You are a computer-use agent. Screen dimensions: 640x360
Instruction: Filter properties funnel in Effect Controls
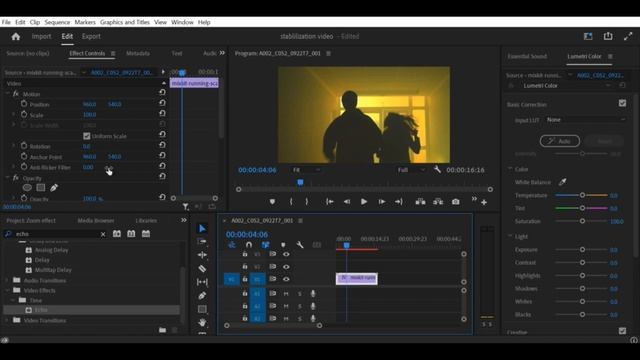[185, 207]
